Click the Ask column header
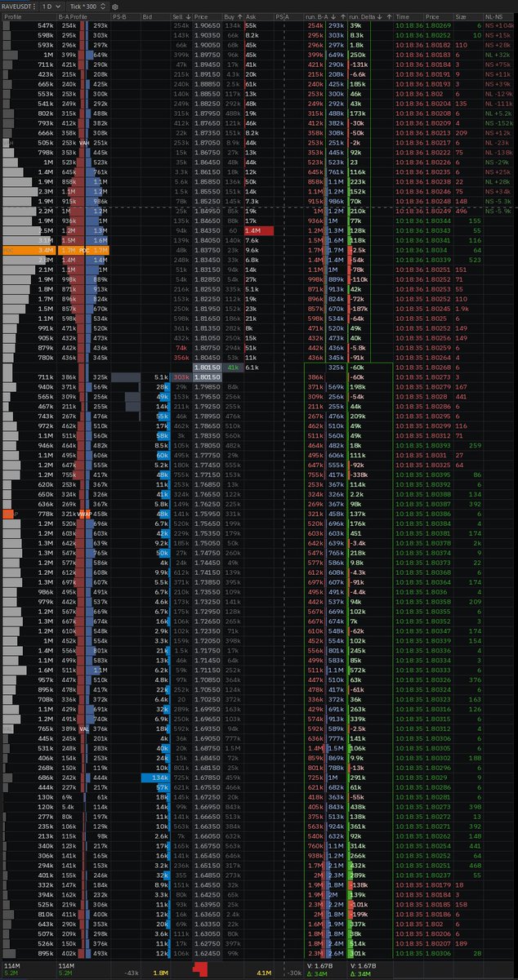The width and height of the screenshot is (518, 980). [x=258, y=16]
